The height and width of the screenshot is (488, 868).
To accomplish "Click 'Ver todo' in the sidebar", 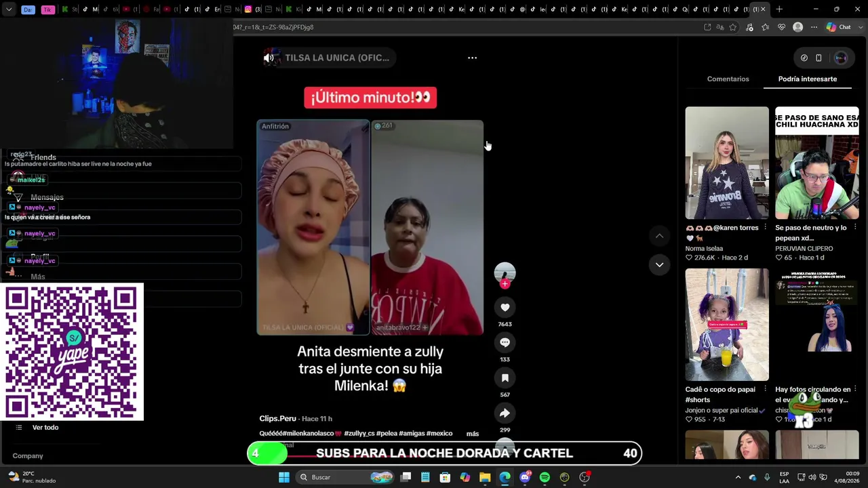I will (45, 428).
